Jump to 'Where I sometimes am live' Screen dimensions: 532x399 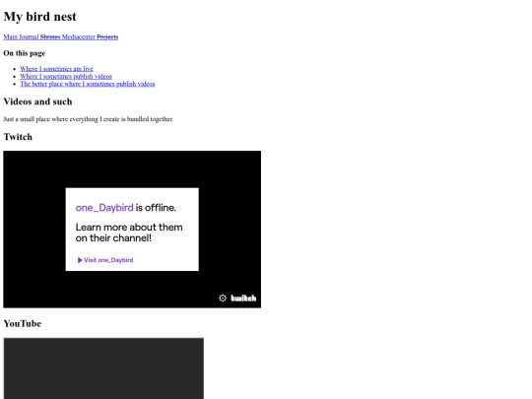pyautogui.click(x=56, y=69)
